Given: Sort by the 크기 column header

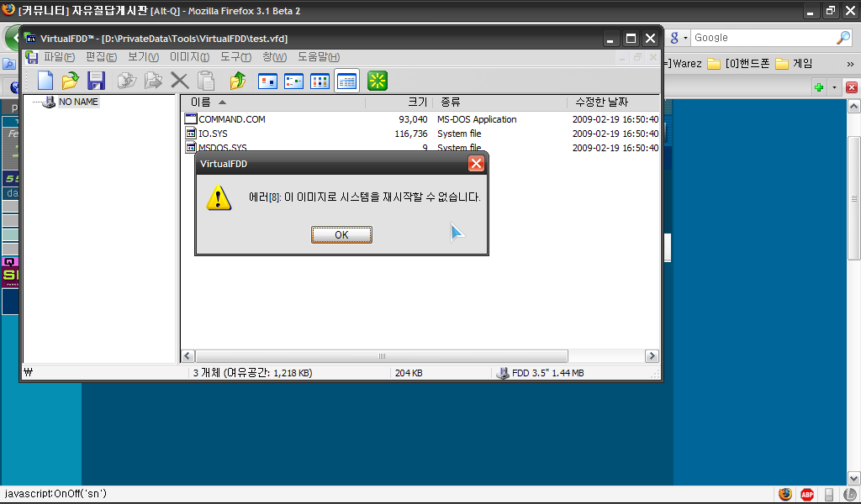Looking at the screenshot, I should [399, 102].
